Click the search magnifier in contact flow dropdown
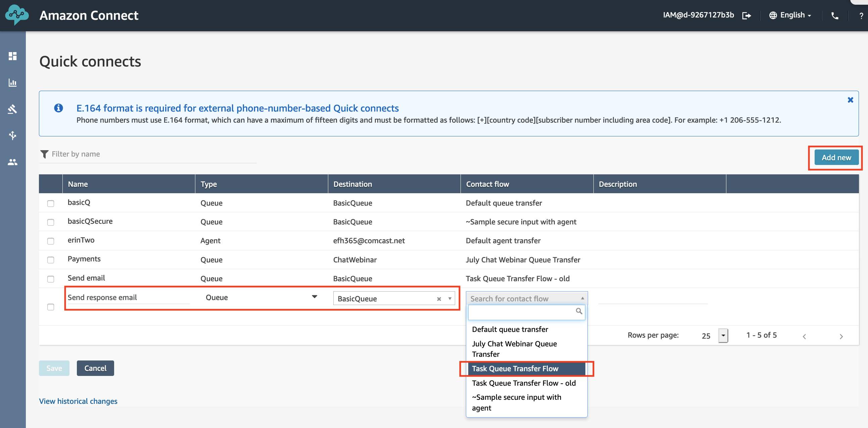The image size is (868, 428). [x=579, y=311]
